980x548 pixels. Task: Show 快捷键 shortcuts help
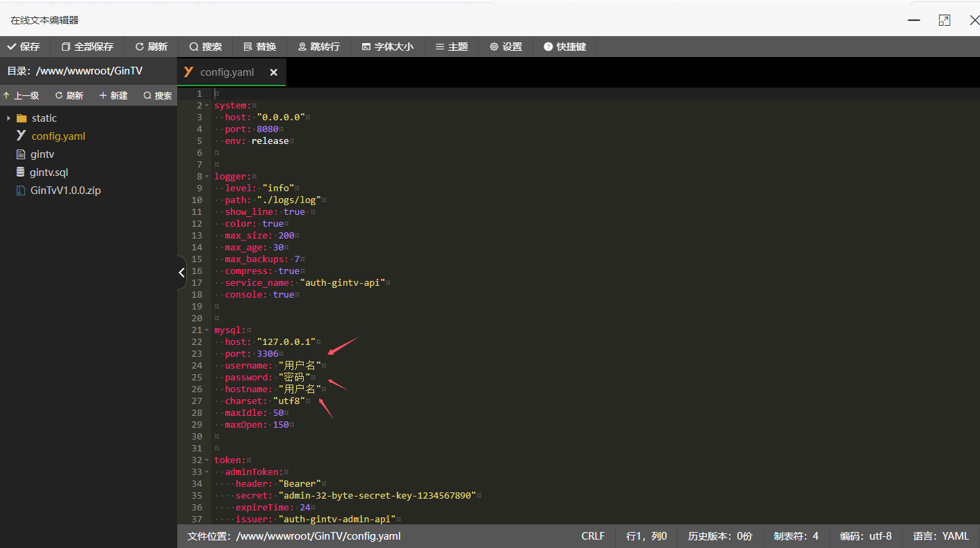tap(565, 47)
